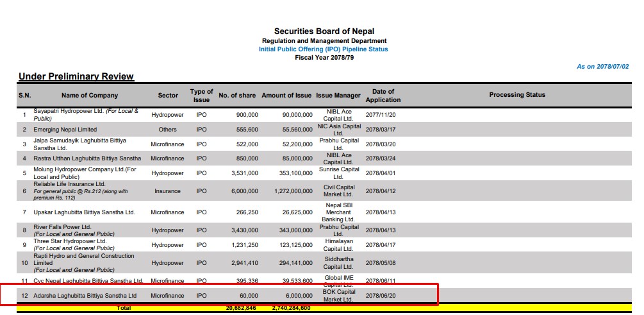The width and height of the screenshot is (644, 315).
Task: Click the 'Sunrise Capital Ltd.' issue manager cell
Action: 338,173
